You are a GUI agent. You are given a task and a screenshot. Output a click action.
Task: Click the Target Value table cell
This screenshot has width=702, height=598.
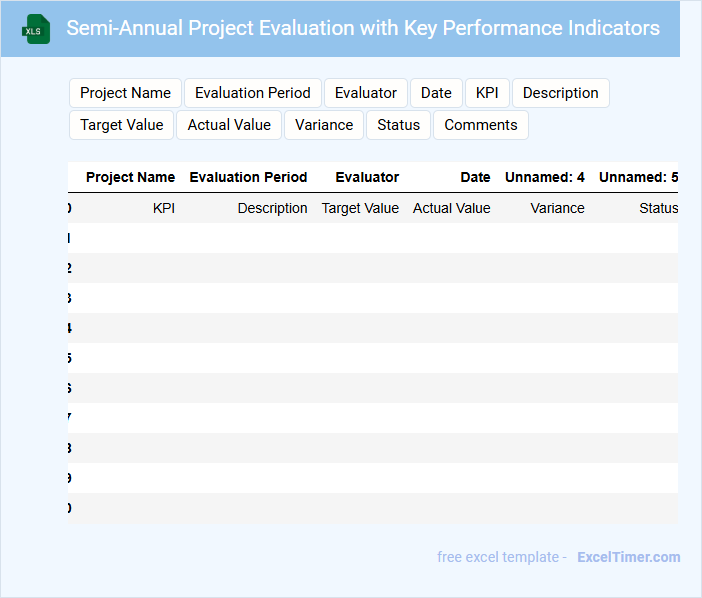(360, 208)
